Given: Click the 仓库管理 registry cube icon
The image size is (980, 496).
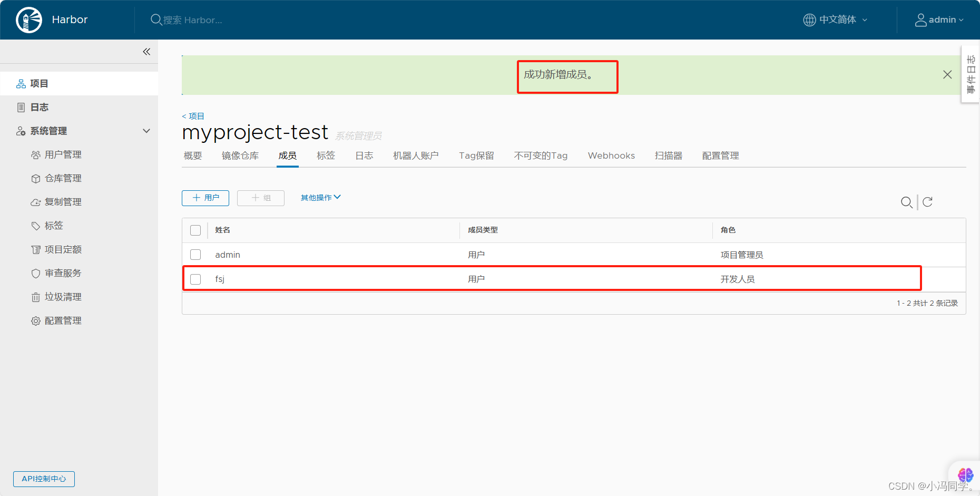Looking at the screenshot, I should pos(36,179).
